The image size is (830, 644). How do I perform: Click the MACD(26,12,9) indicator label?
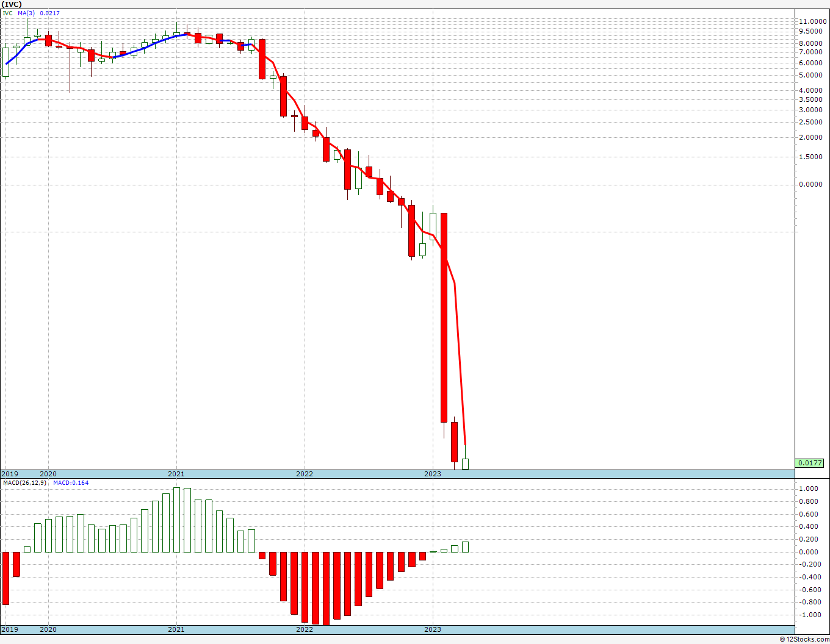click(x=26, y=482)
